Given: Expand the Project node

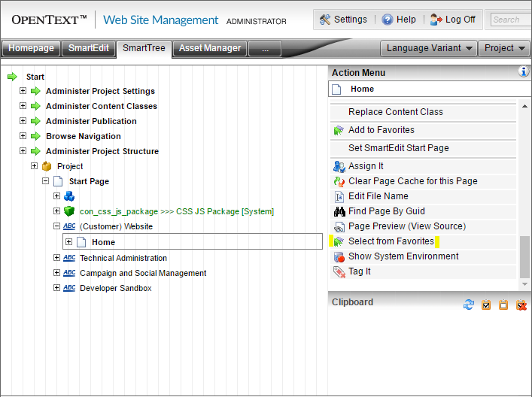Looking at the screenshot, I should point(34,165).
